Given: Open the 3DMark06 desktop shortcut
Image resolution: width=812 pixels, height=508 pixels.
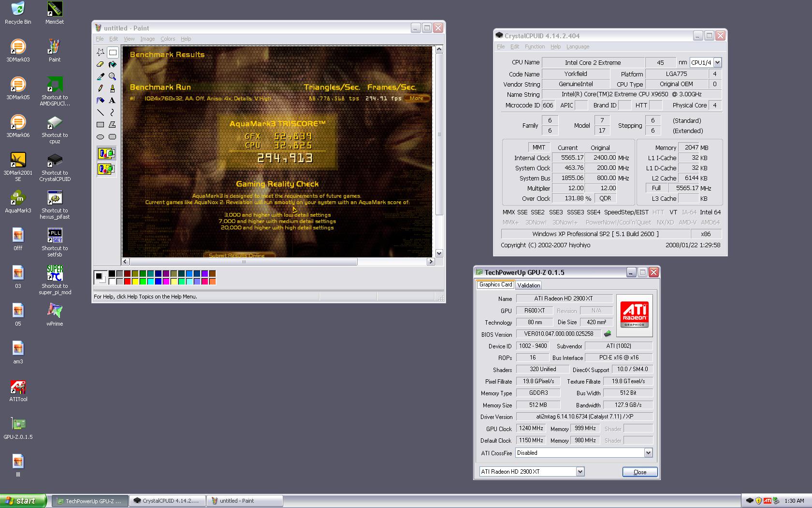Looking at the screenshot, I should click(x=18, y=126).
